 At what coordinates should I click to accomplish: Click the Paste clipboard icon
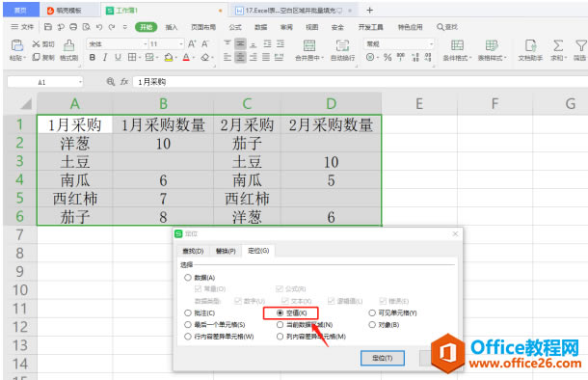(17, 45)
